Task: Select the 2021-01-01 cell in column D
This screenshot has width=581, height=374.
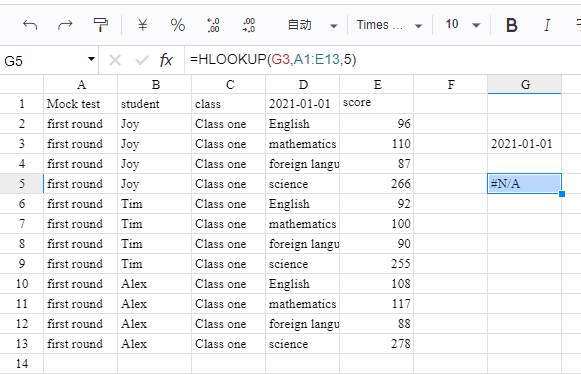Action: (x=303, y=104)
